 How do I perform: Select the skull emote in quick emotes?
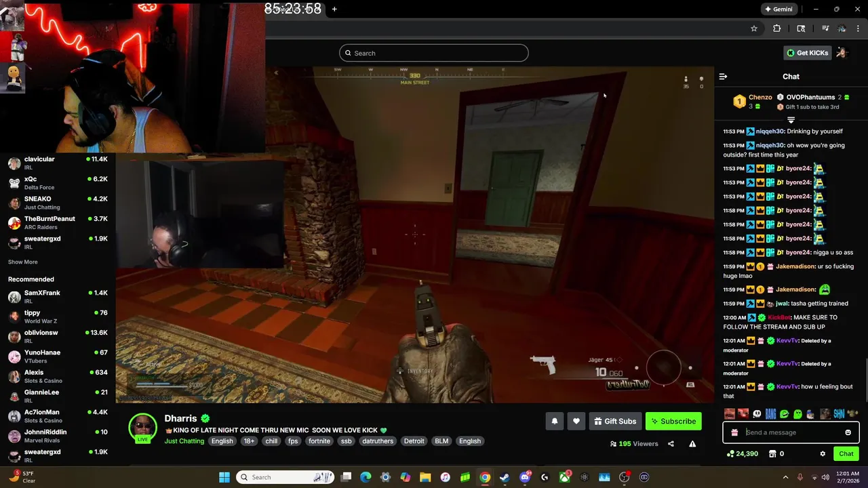757,413
